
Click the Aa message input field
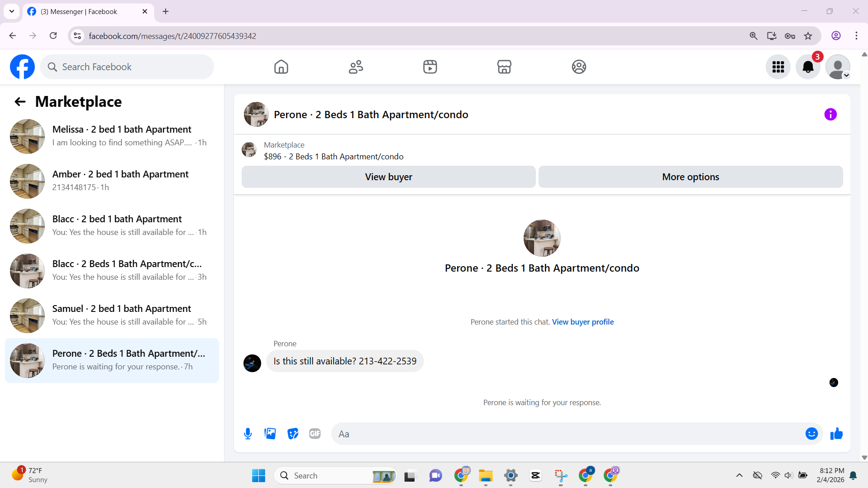566,434
